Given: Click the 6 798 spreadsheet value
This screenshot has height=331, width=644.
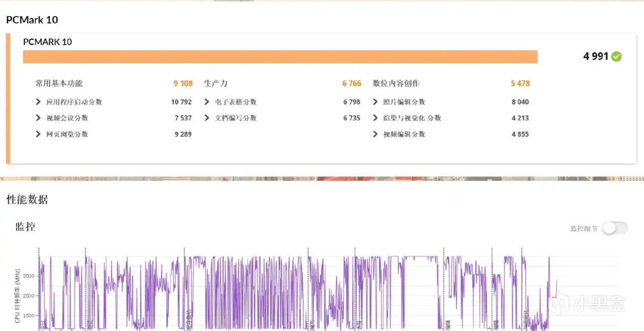Looking at the screenshot, I should coord(352,102).
